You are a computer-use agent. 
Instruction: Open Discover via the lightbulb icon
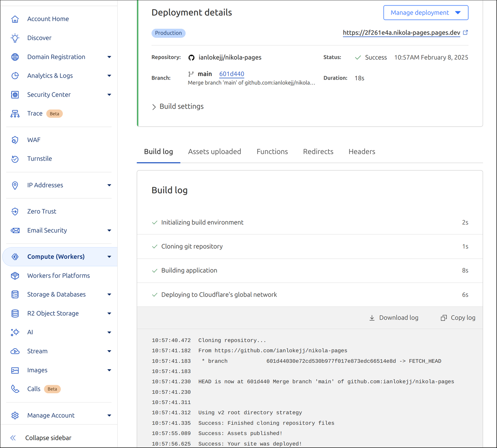(15, 38)
